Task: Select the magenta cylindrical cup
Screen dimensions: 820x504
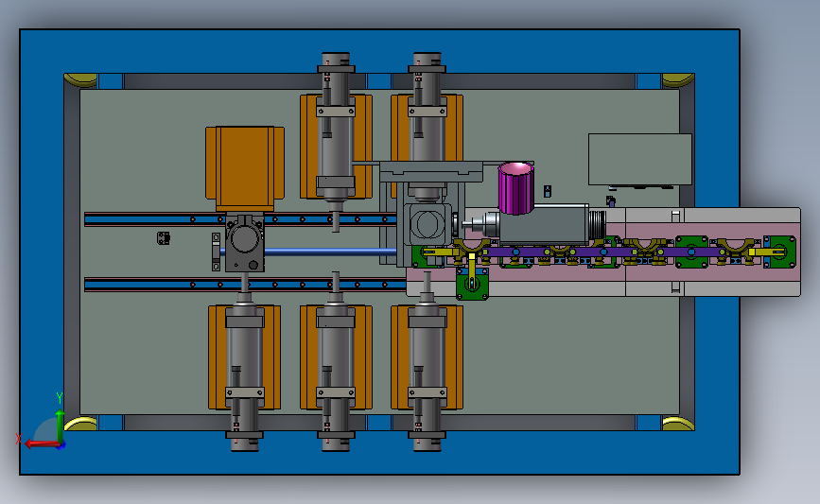Action: click(x=515, y=188)
